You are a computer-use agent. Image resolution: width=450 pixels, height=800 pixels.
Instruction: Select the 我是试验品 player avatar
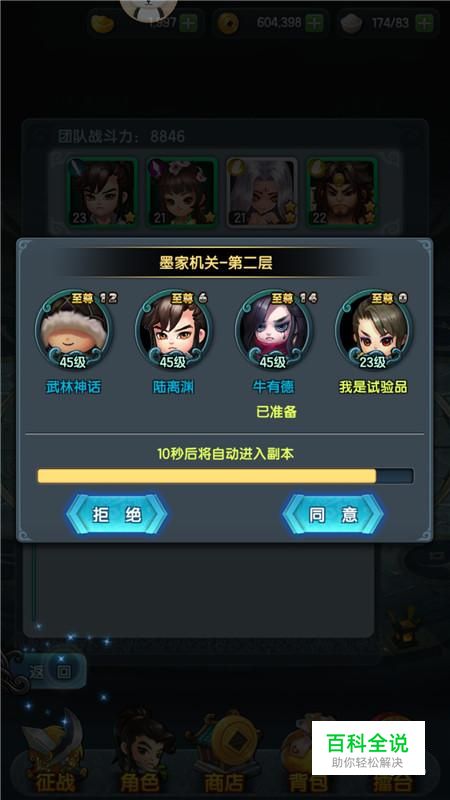373,329
